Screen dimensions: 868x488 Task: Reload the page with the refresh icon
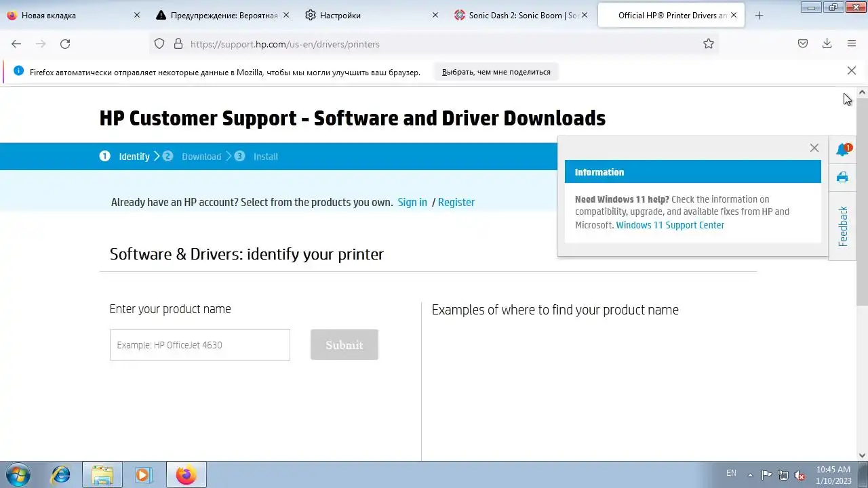pyautogui.click(x=65, y=43)
